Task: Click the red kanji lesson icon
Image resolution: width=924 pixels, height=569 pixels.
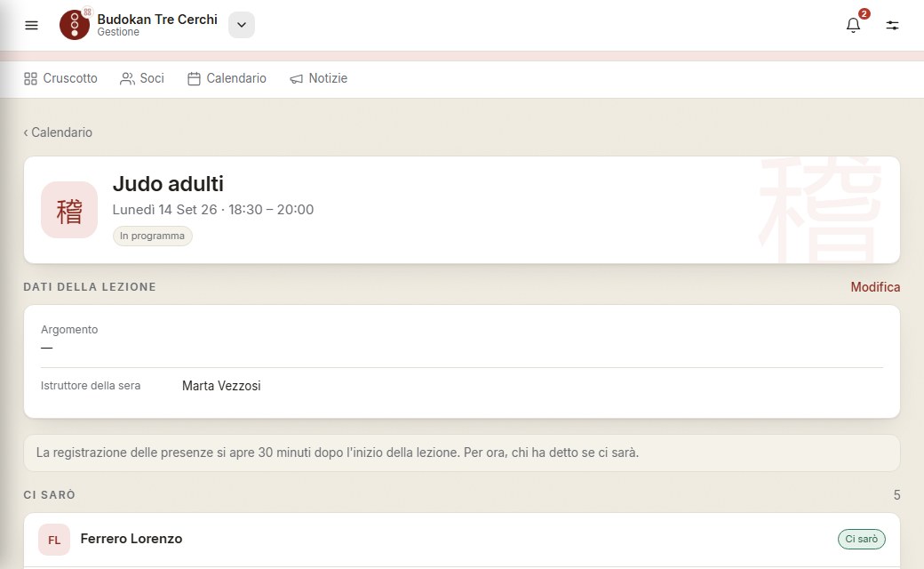Action: (69, 210)
